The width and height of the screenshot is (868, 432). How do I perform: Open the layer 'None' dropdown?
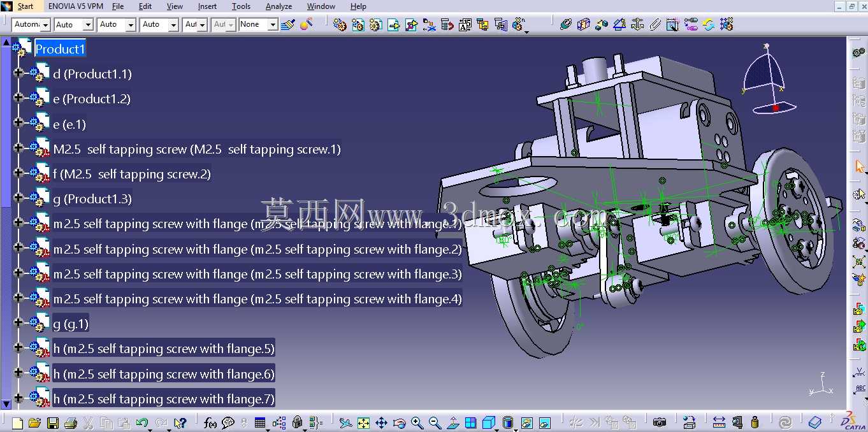(273, 25)
